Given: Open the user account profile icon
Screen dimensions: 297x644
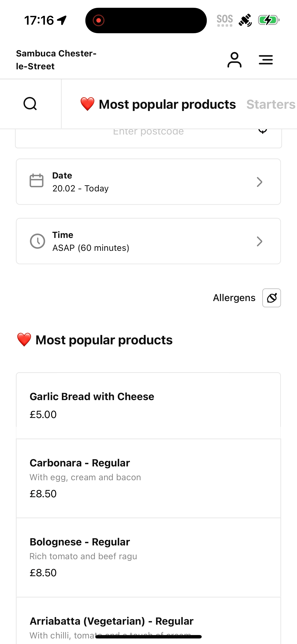Looking at the screenshot, I should coord(234,60).
